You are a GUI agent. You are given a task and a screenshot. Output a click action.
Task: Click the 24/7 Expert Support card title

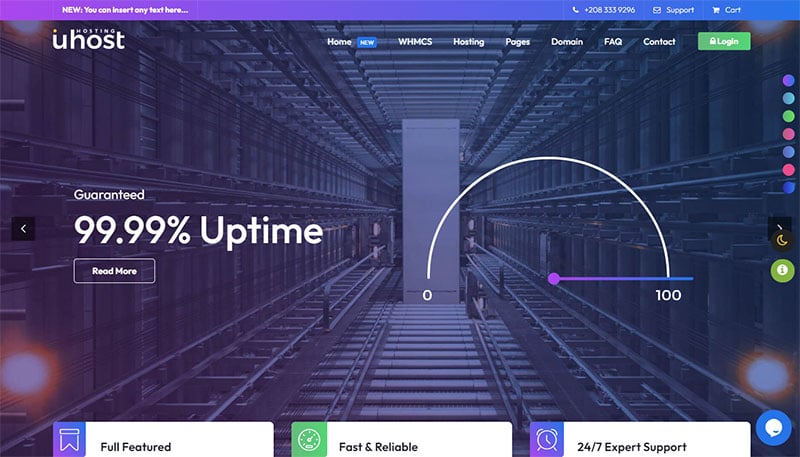click(632, 447)
